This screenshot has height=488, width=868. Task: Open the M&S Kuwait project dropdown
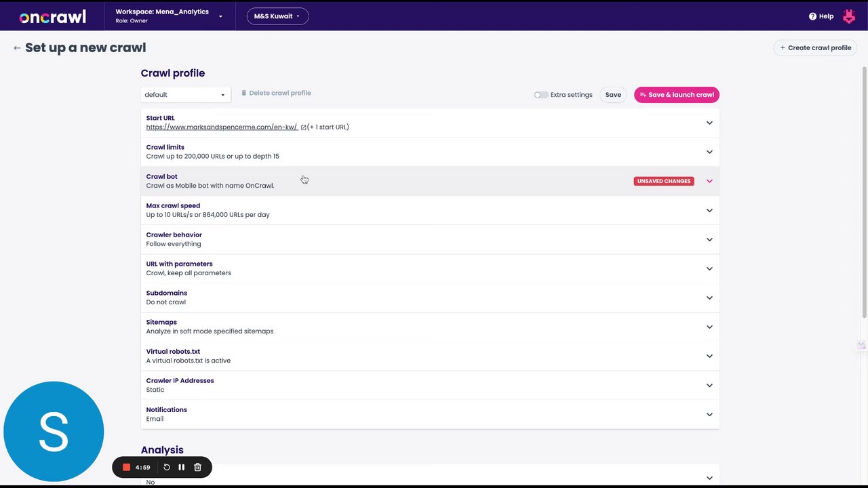tap(277, 16)
